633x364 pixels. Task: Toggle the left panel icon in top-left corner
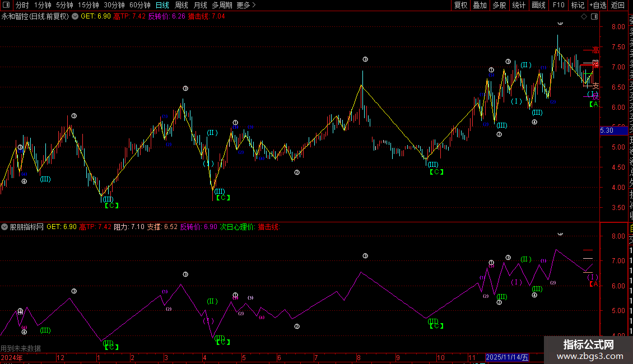[6, 5]
